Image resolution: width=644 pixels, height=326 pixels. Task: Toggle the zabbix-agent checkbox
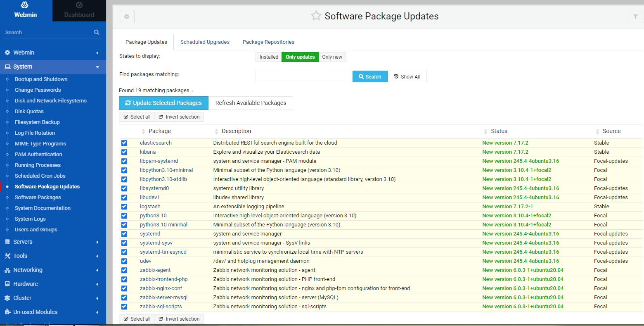(x=124, y=270)
